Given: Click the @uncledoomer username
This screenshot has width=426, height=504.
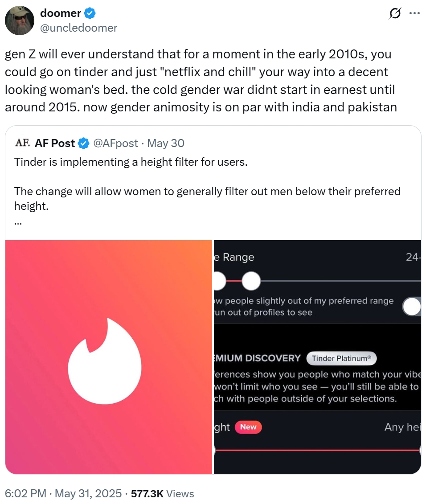Looking at the screenshot, I should [79, 28].
